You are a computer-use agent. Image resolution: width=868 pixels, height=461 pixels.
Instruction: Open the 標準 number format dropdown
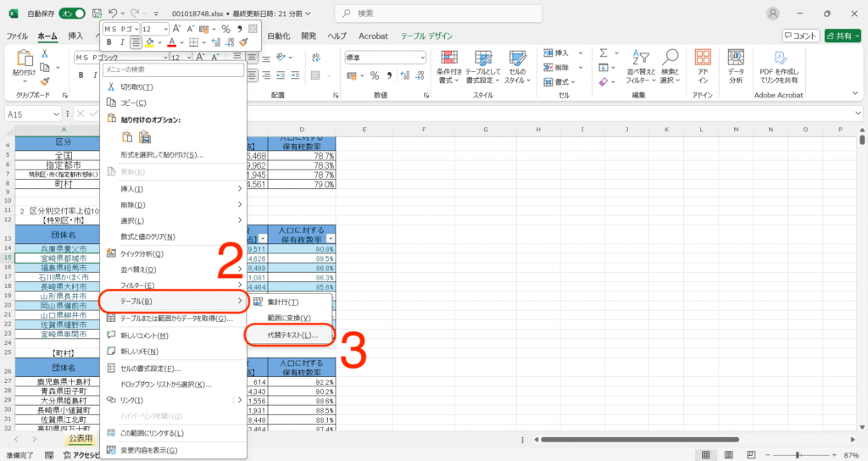point(422,58)
